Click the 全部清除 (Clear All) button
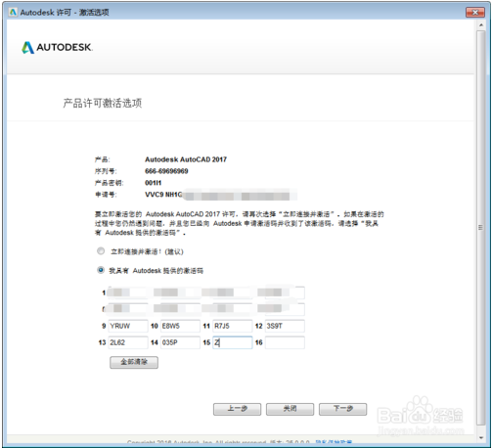 point(134,362)
